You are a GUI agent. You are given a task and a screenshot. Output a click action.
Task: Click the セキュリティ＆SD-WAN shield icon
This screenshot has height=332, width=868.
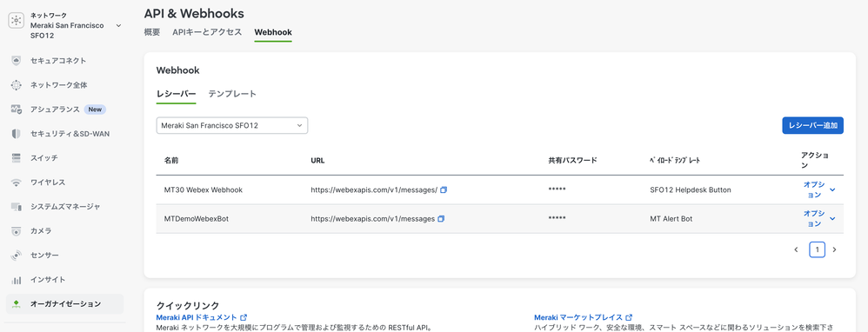point(17,134)
